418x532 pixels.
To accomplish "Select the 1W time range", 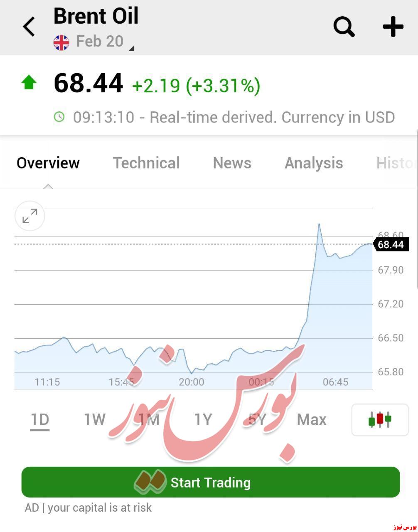I will pyautogui.click(x=95, y=420).
